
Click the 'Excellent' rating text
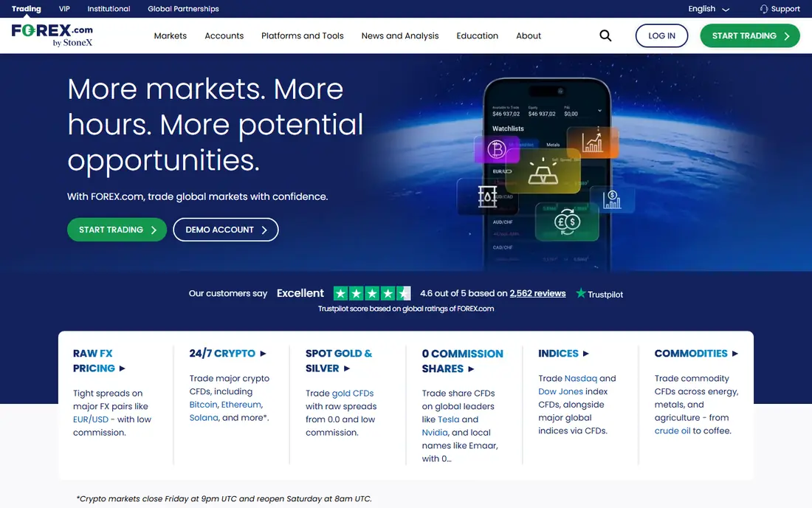pyautogui.click(x=300, y=293)
